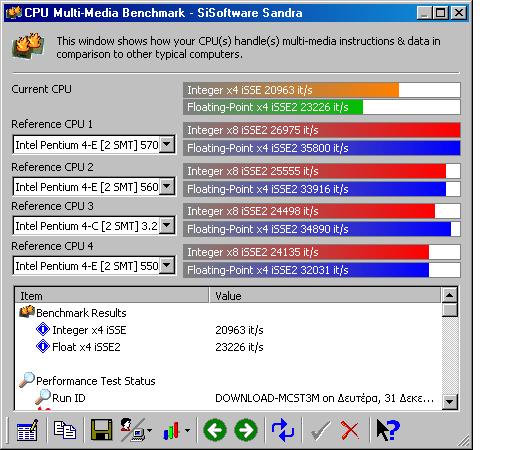Click the Options table icon in bottom toolbar
The image size is (512, 450).
[27, 430]
